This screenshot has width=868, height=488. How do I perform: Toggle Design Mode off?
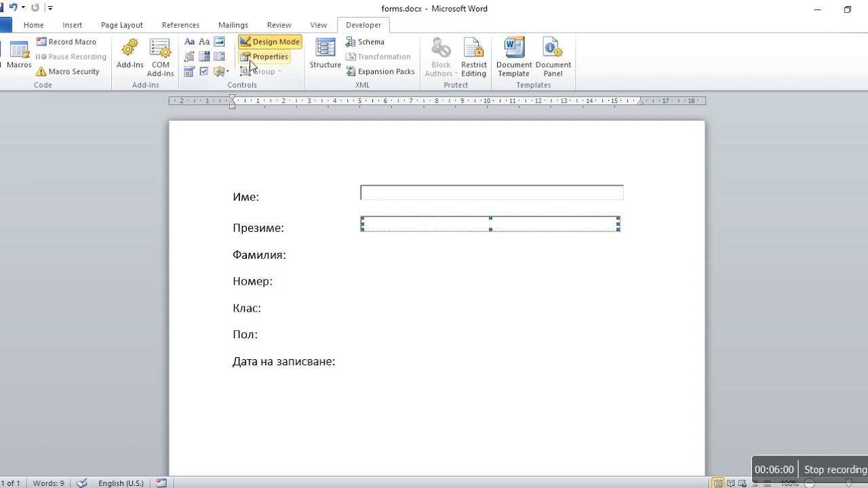click(x=270, y=42)
